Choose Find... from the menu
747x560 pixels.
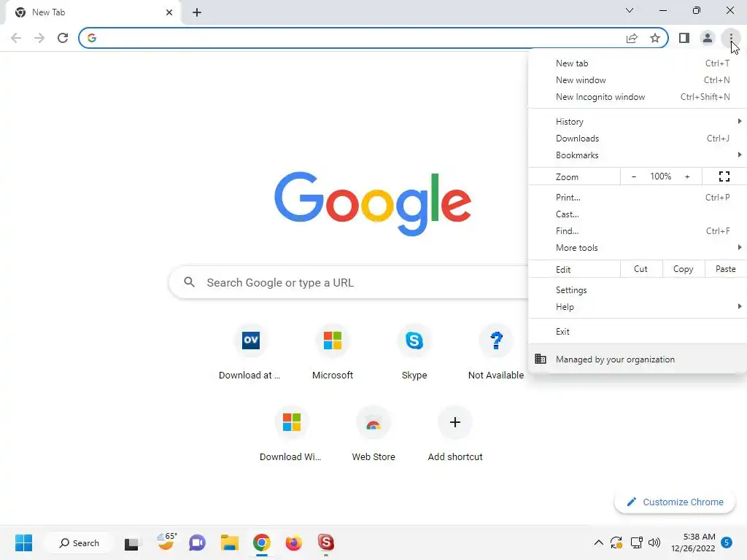point(638,231)
